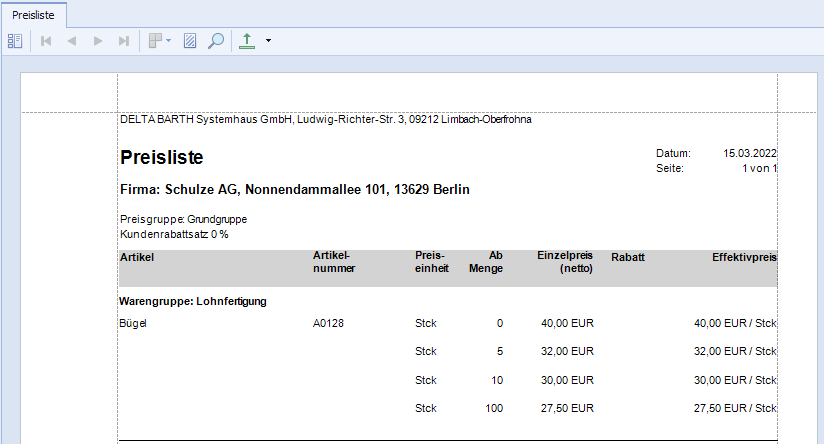The image size is (824, 444).
Task: Toggle the document map panel icon
Action: (x=14, y=41)
